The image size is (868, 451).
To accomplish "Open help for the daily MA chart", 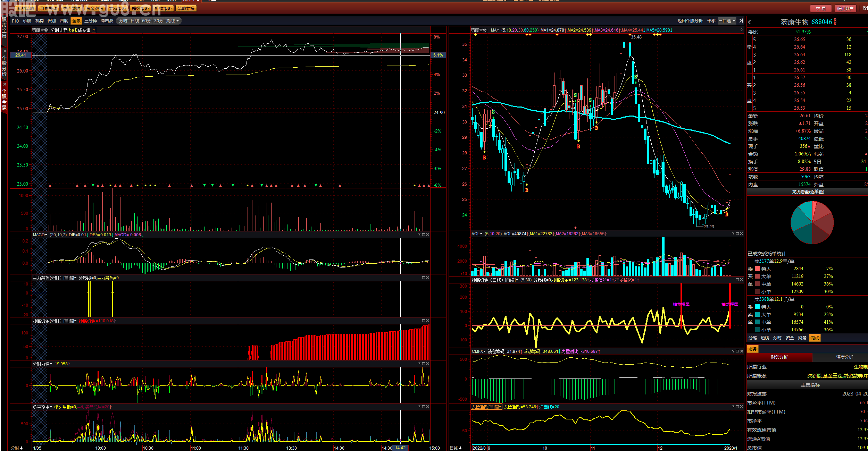I will click(x=741, y=30).
